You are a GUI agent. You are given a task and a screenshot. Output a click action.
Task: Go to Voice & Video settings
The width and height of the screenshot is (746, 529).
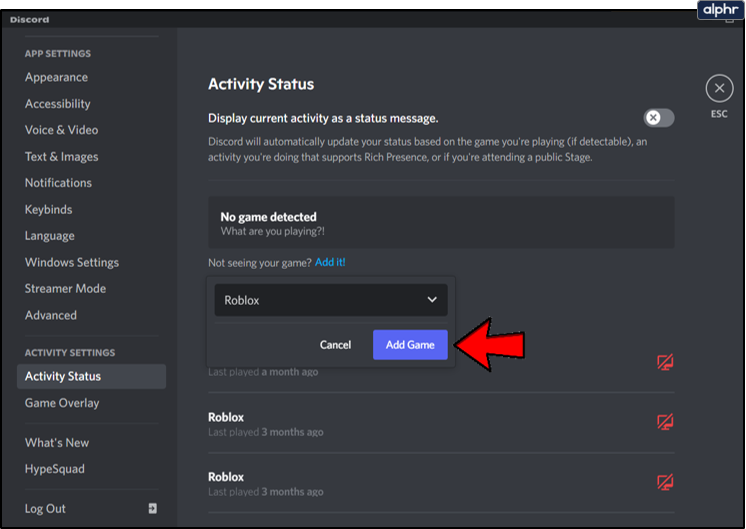tap(62, 130)
